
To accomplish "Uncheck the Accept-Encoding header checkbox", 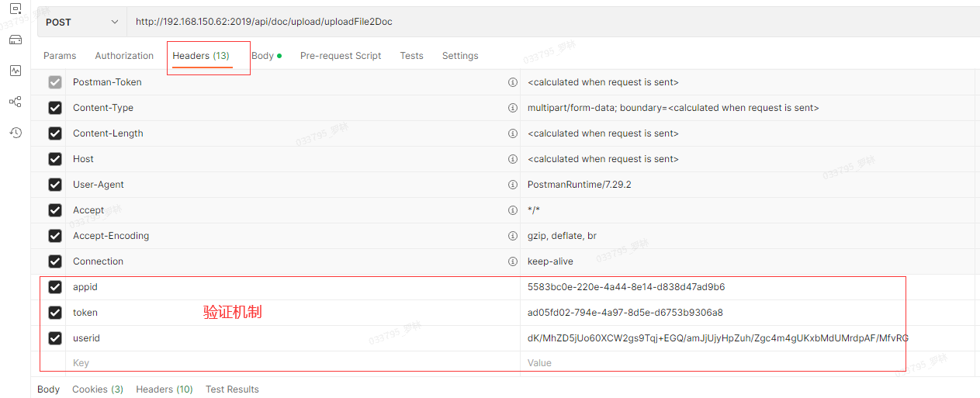I will pyautogui.click(x=55, y=236).
